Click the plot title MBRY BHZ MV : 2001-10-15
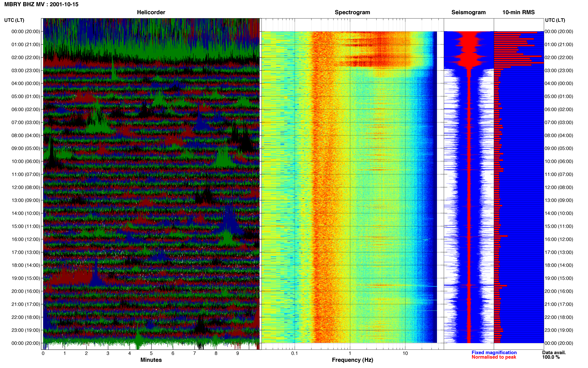This screenshot has width=588, height=368. click(x=41, y=4)
